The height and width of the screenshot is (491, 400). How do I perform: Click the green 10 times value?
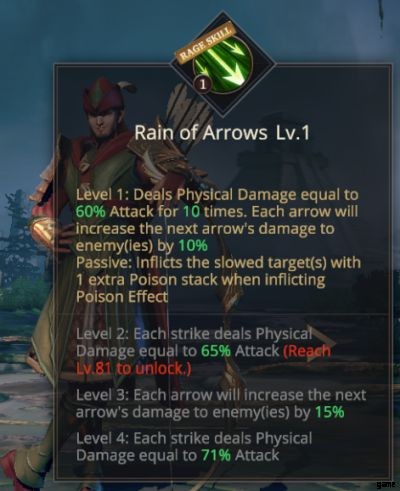[192, 212]
